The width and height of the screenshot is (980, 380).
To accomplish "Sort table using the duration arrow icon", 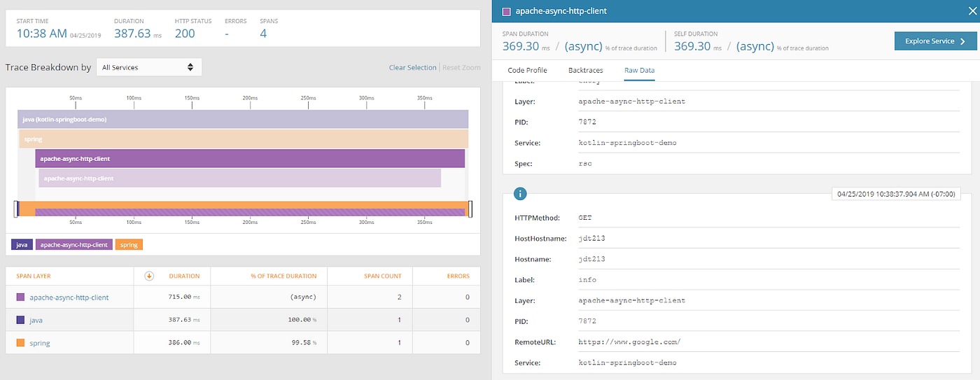I will [x=149, y=276].
